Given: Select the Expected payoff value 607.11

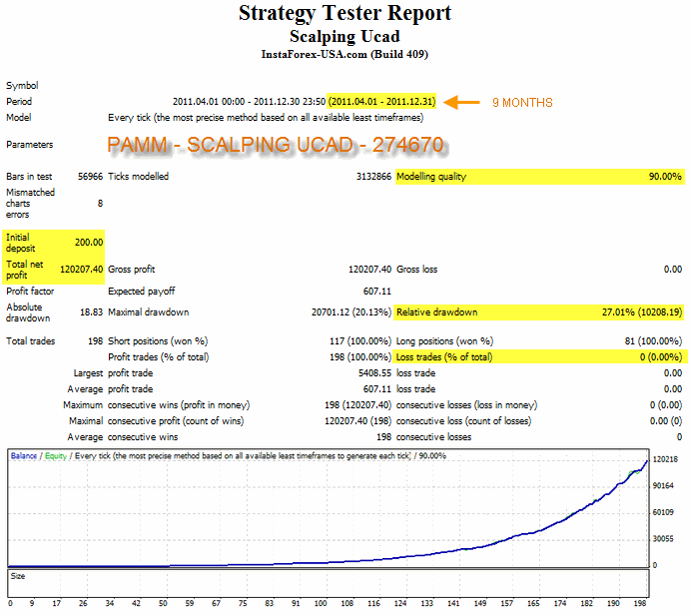Looking at the screenshot, I should tap(376, 292).
